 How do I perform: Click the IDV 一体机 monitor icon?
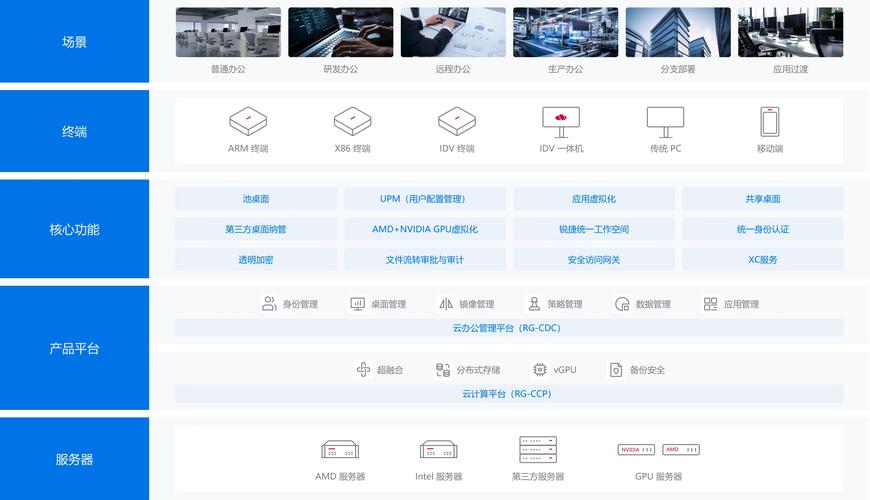coord(561,122)
